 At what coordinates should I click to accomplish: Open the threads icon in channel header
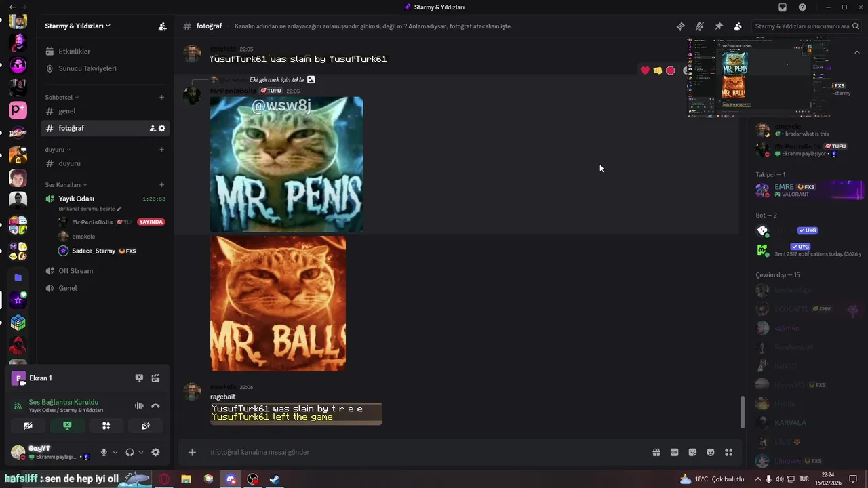coord(680,26)
